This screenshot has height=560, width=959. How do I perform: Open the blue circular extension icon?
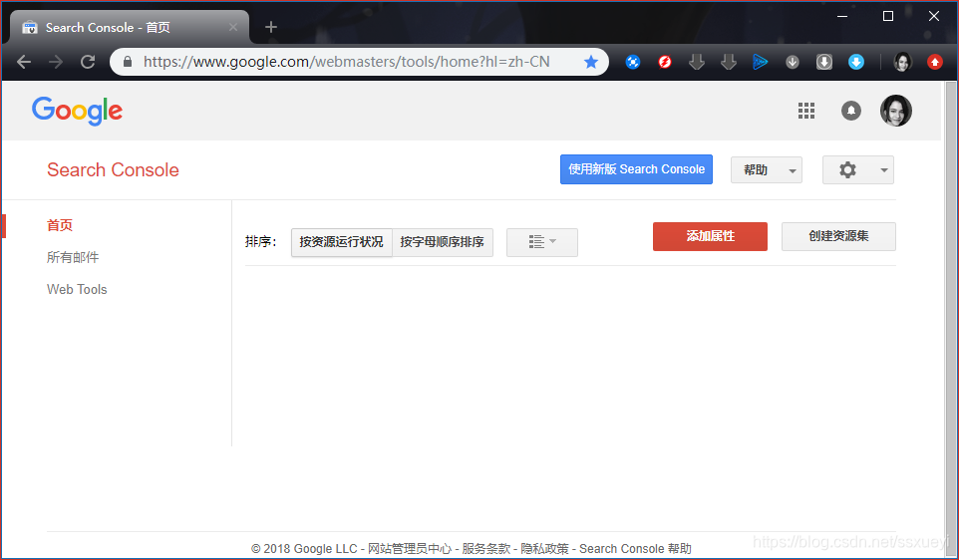[x=633, y=62]
